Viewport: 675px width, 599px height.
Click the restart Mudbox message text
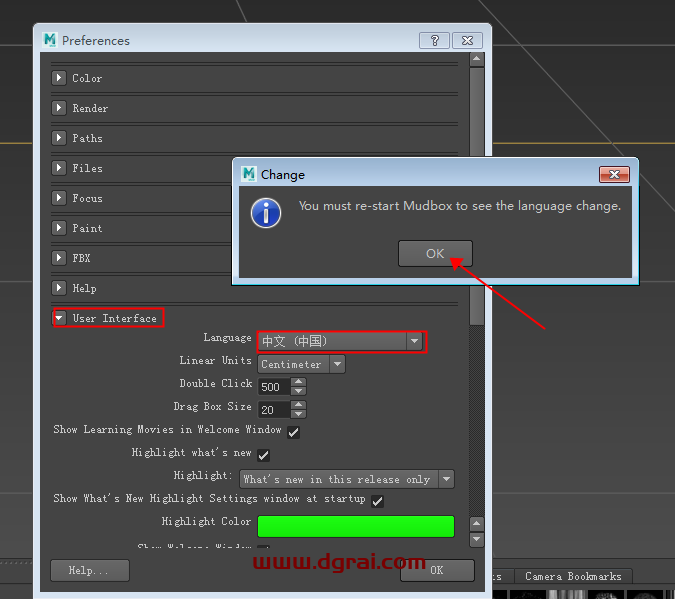click(460, 206)
